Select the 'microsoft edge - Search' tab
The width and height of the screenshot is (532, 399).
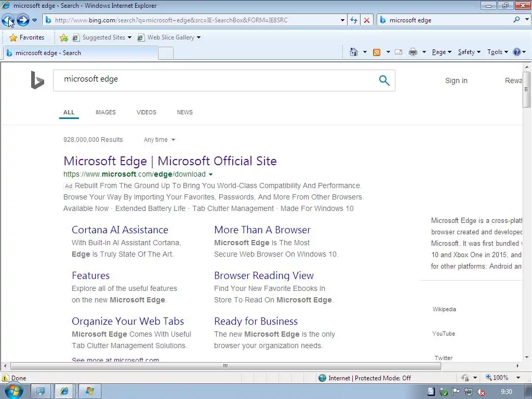coord(81,53)
